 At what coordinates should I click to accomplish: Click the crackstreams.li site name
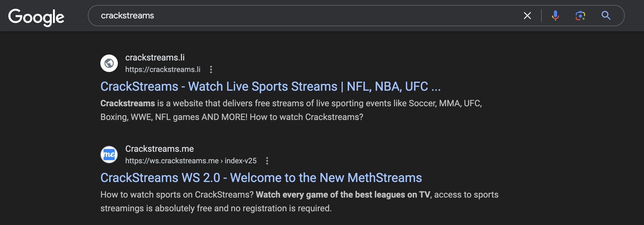coord(155,57)
